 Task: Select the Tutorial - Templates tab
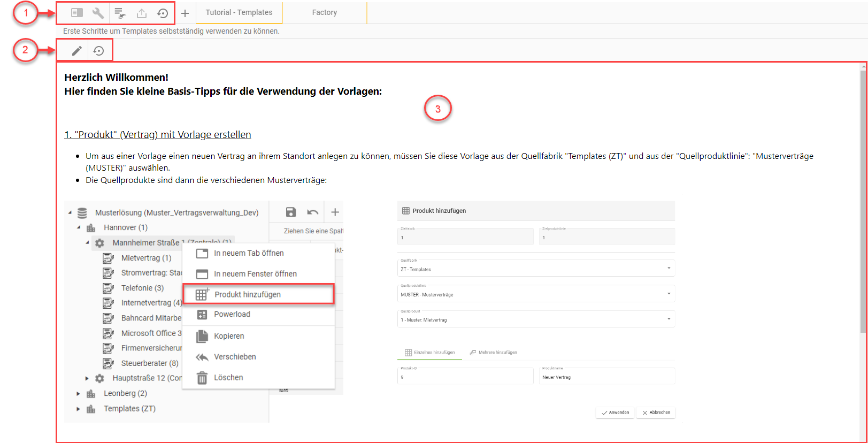click(x=239, y=12)
